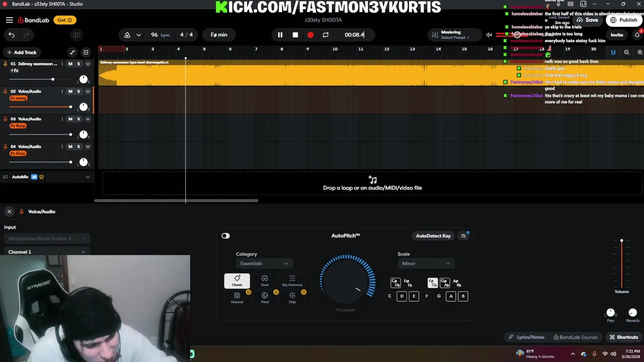Image resolution: width=644 pixels, height=362 pixels.
Task: Close the Voice/Audio bottom panel
Action: [x=9, y=212]
